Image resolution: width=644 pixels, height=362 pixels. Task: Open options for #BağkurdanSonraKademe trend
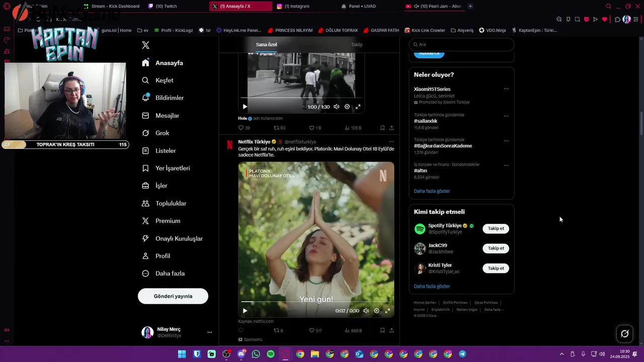click(x=506, y=140)
